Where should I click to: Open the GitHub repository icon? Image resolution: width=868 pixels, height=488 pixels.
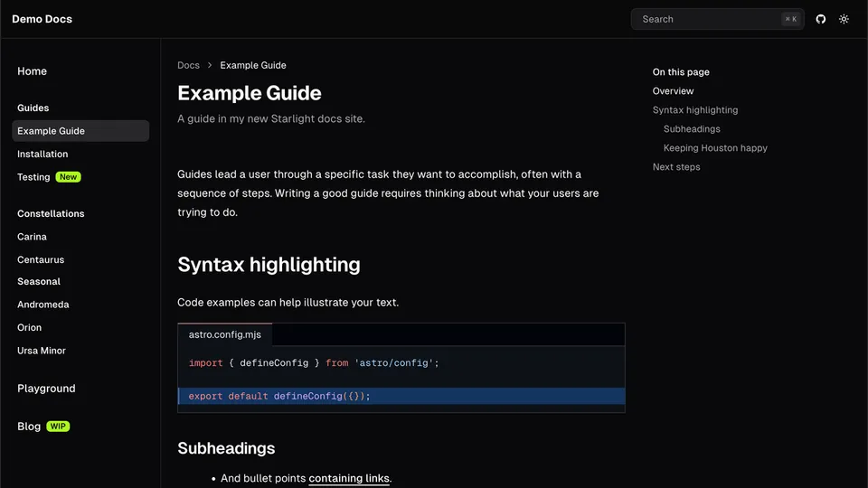821,19
